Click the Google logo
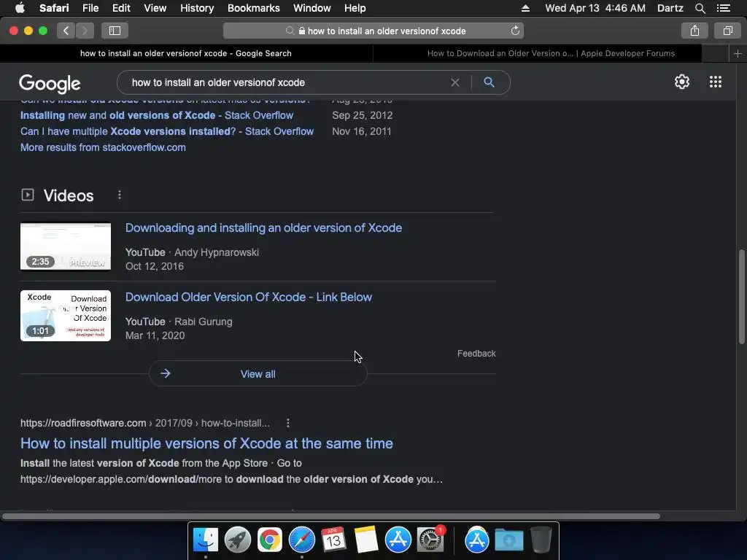 pyautogui.click(x=50, y=84)
